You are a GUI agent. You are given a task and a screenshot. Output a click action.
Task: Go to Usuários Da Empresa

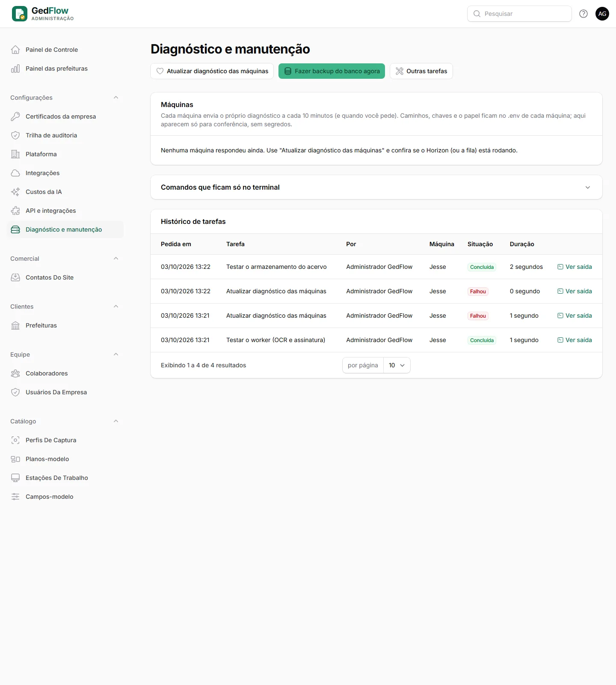(65, 392)
